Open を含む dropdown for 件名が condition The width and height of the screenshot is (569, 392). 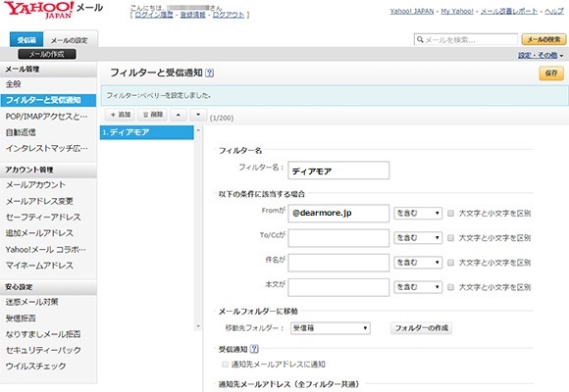(x=418, y=263)
